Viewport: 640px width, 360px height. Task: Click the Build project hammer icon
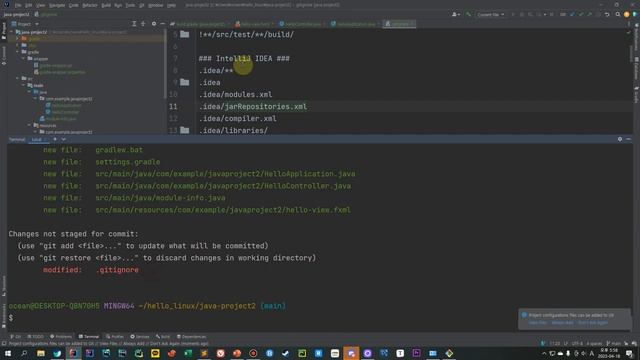pyautogui.click(x=469, y=14)
